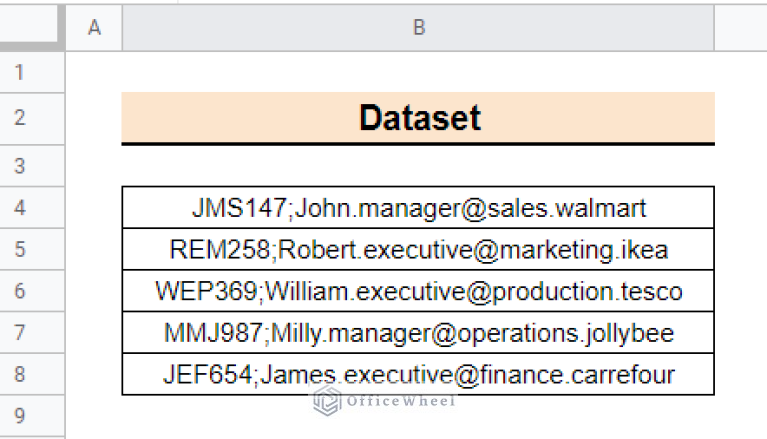Select empty cell A4
The height and width of the screenshot is (439, 767).
pos(94,208)
